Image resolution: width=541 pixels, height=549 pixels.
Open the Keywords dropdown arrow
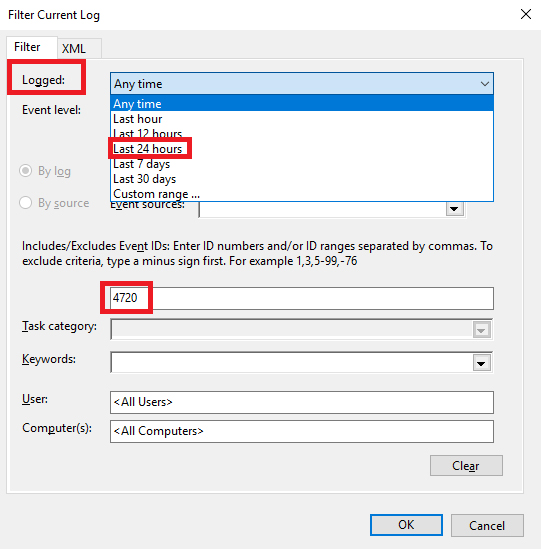[x=481, y=363]
